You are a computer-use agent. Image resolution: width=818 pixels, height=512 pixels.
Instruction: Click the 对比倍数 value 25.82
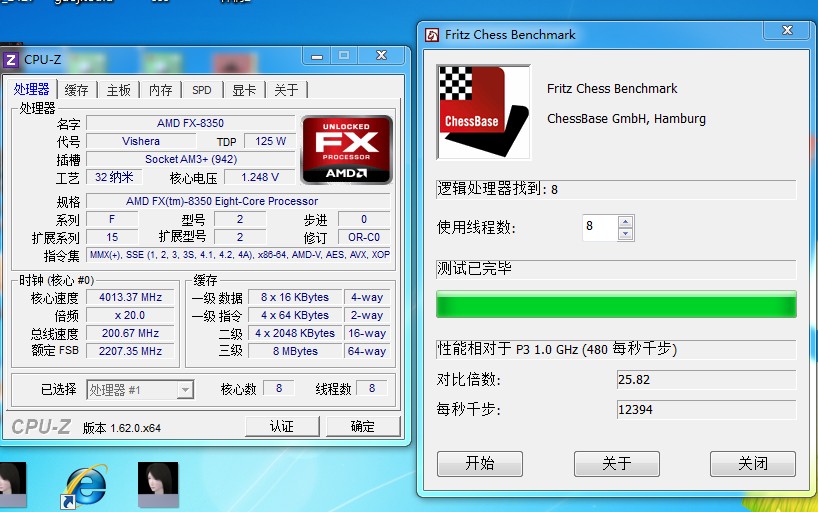(x=706, y=379)
